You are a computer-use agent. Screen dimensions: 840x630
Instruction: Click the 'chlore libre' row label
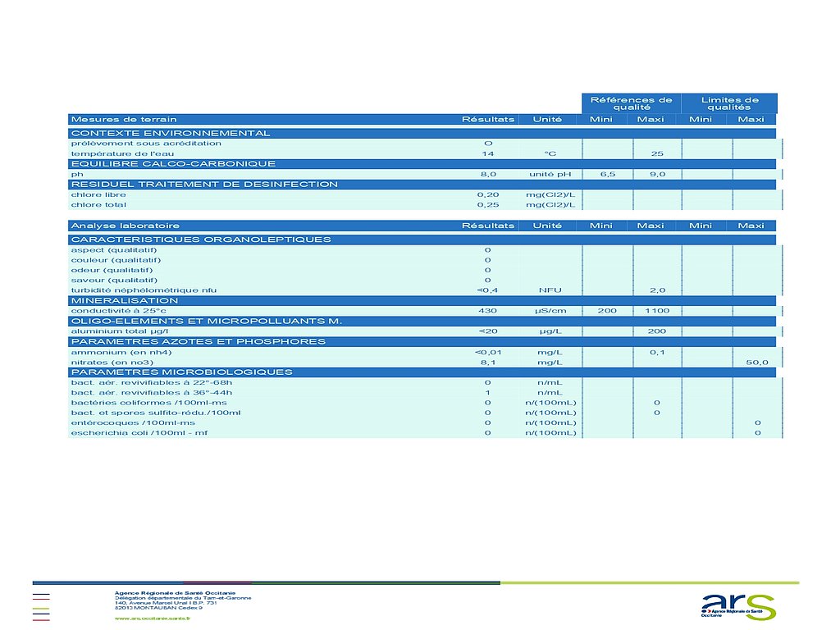pos(98,194)
